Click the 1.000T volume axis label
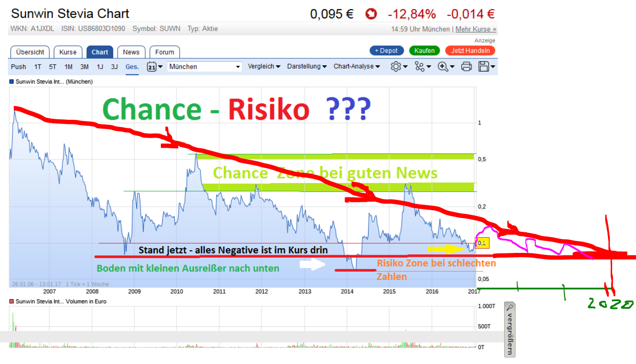 click(x=487, y=306)
